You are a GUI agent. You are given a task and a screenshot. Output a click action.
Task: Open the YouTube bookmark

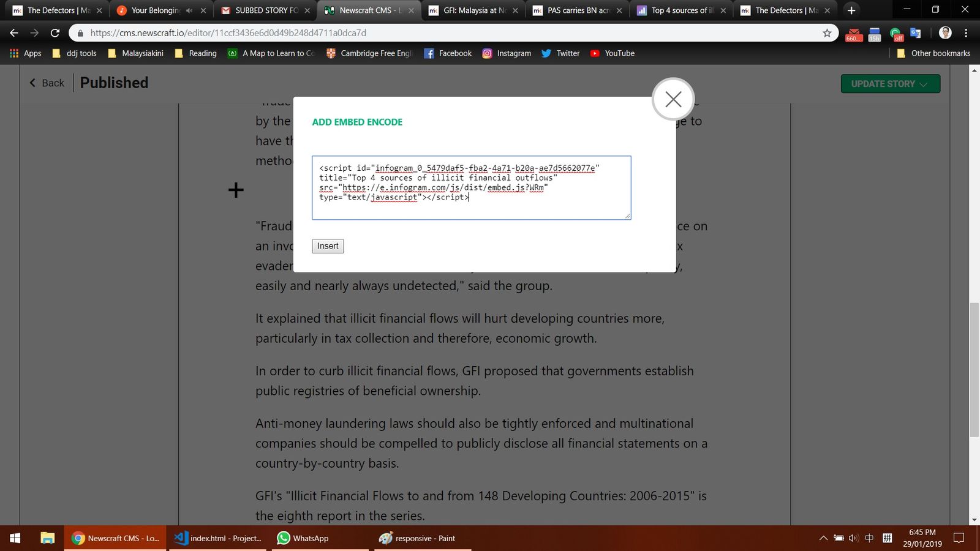tap(612, 53)
